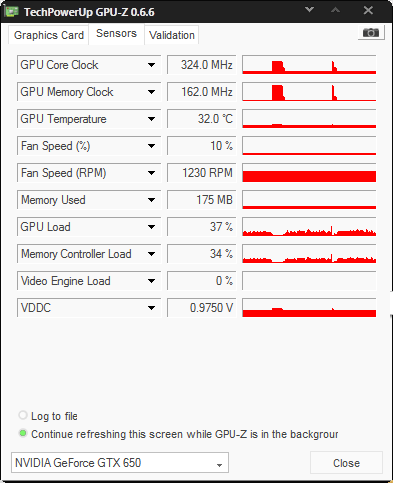The height and width of the screenshot is (483, 393).
Task: Click the Memory Used value field
Action: pyautogui.click(x=202, y=200)
